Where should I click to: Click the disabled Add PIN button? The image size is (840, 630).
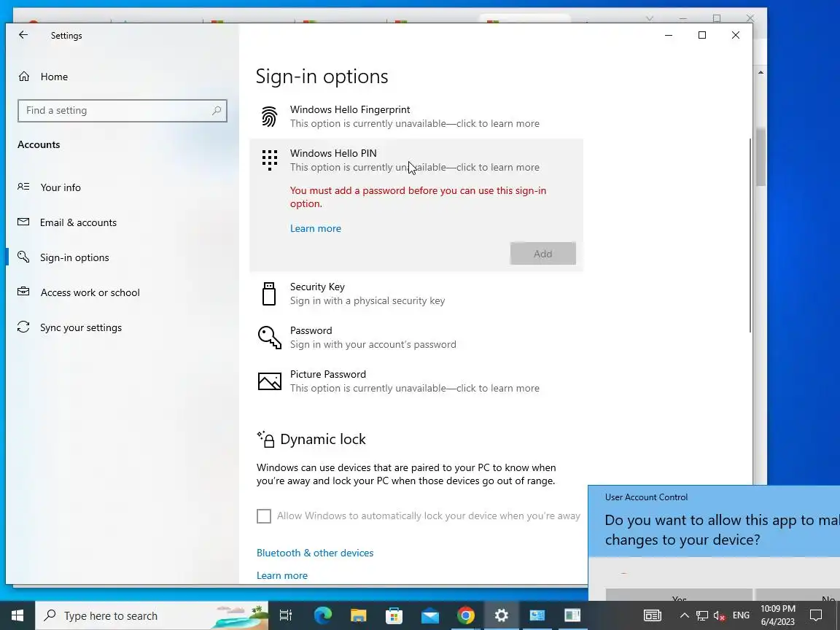(x=542, y=254)
